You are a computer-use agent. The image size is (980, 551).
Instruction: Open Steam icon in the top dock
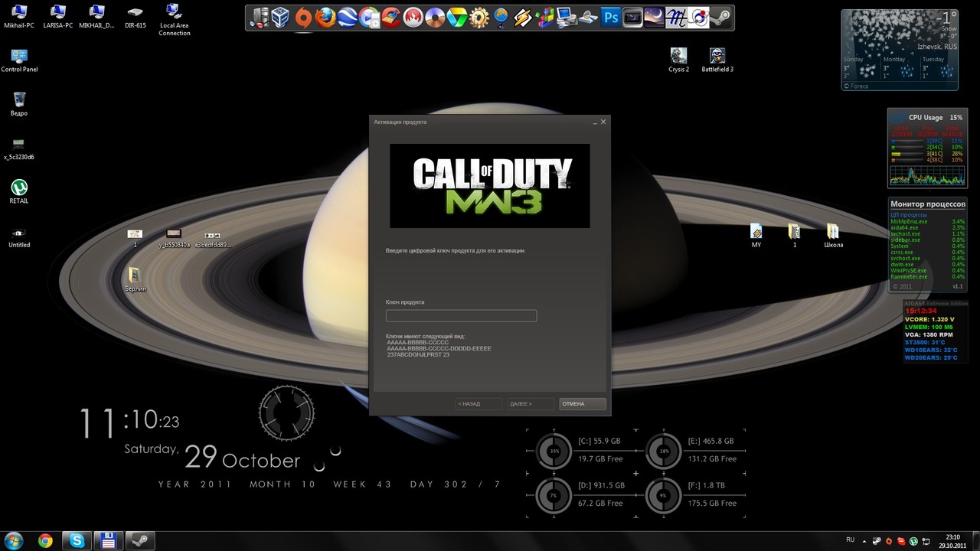tap(720, 18)
